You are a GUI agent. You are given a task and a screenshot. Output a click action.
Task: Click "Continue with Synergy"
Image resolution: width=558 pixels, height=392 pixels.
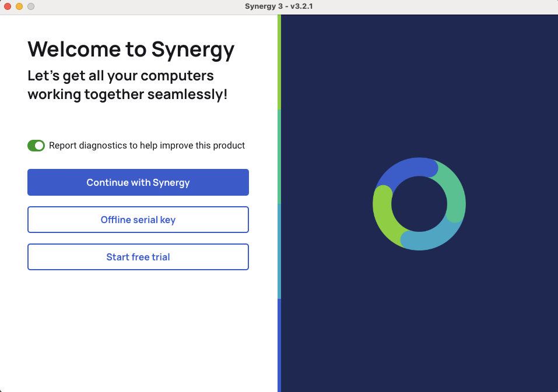[138, 182]
